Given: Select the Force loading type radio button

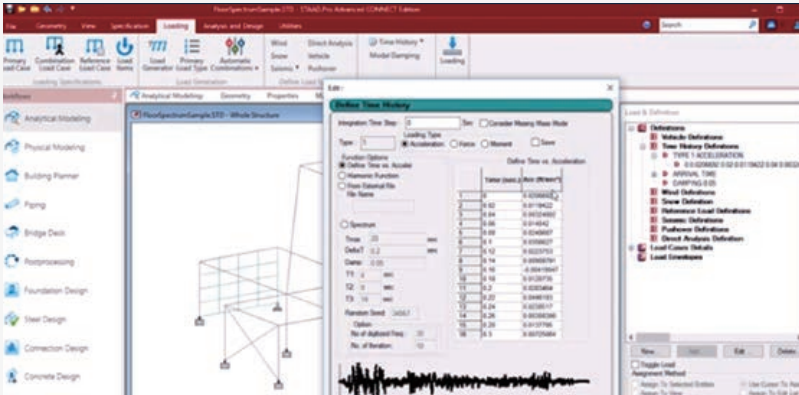Looking at the screenshot, I should (454, 144).
